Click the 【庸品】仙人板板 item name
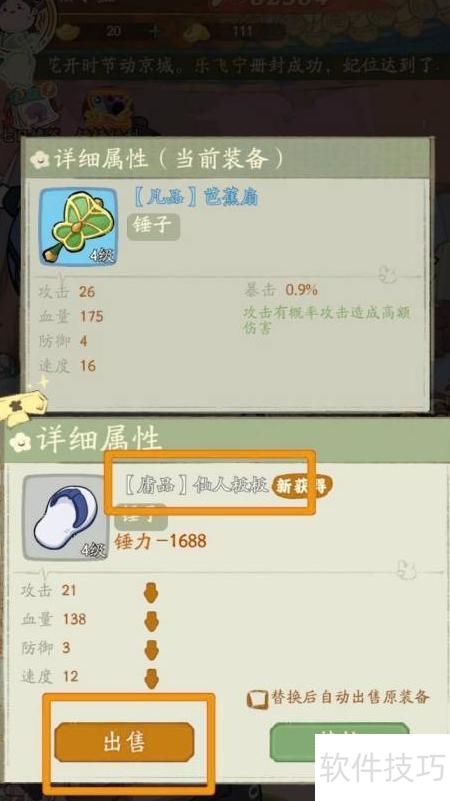Image resolution: width=450 pixels, height=801 pixels. click(196, 486)
